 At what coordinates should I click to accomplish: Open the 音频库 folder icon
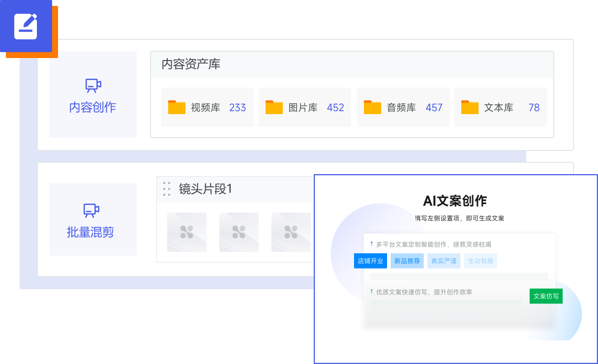tap(372, 107)
